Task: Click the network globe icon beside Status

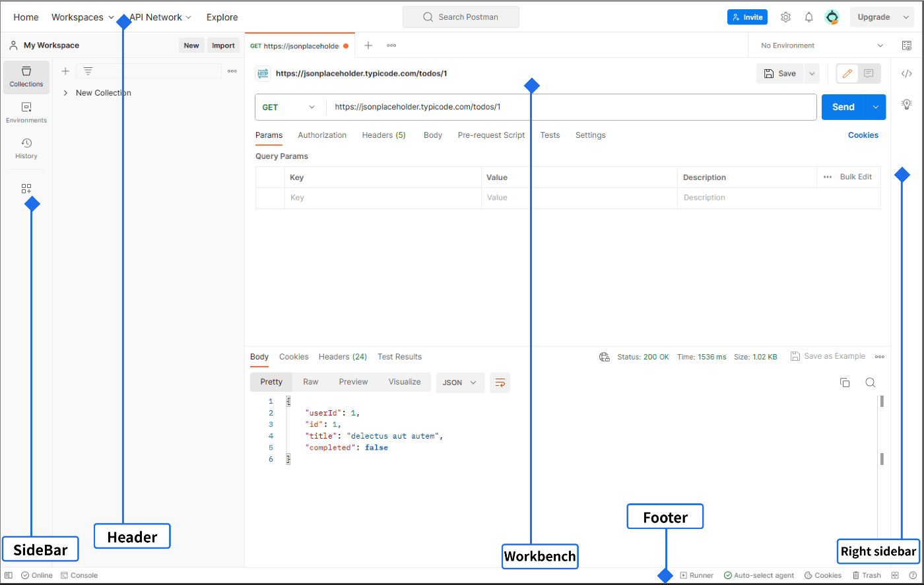Action: [604, 357]
